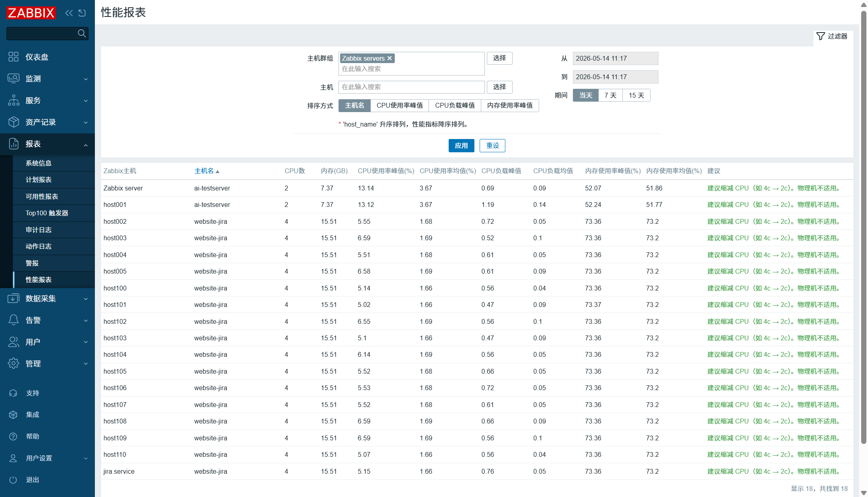Click the 报表 reports icon
Screen dimensions: 868x497
coord(13,143)
